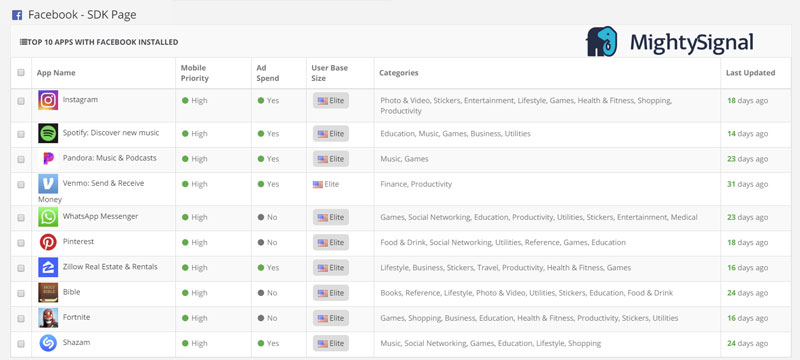Viewport: 800px width, 360px height.
Task: Open the Instagram app name link
Action: pos(80,99)
